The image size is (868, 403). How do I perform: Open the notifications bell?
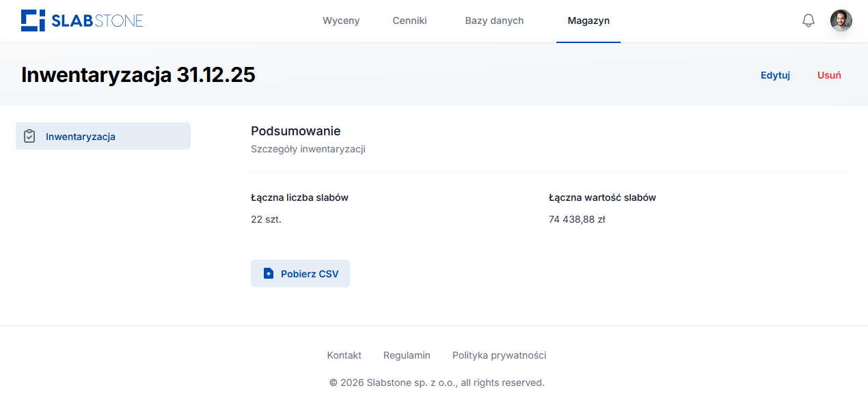point(808,20)
